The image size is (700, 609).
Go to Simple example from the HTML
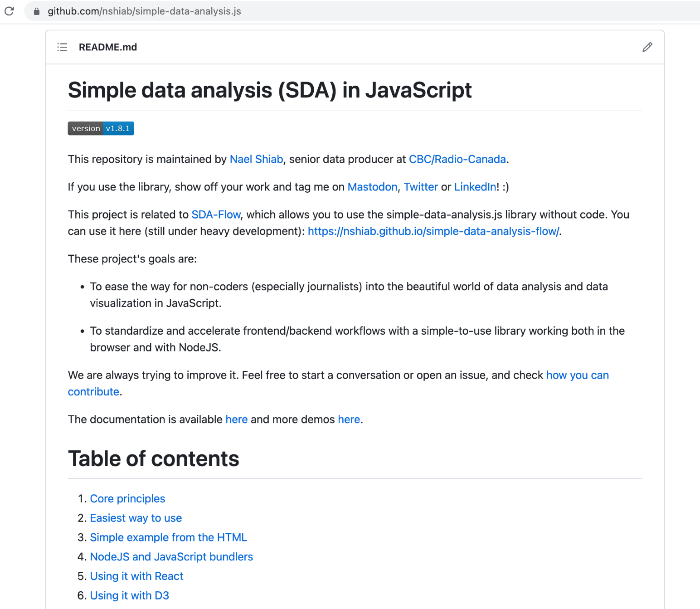pyautogui.click(x=168, y=537)
